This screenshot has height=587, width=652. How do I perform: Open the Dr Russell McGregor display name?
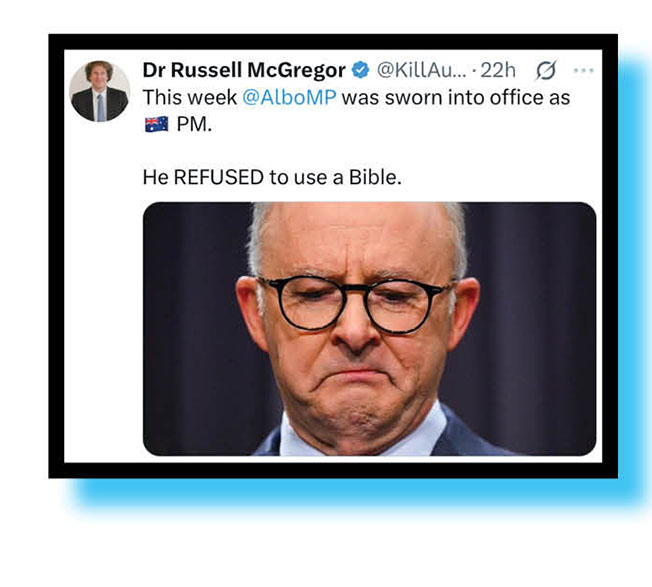pos(244,70)
